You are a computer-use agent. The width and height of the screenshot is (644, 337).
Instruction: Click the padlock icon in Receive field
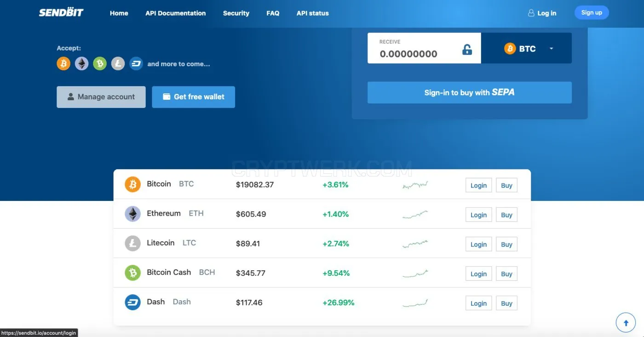pyautogui.click(x=467, y=49)
